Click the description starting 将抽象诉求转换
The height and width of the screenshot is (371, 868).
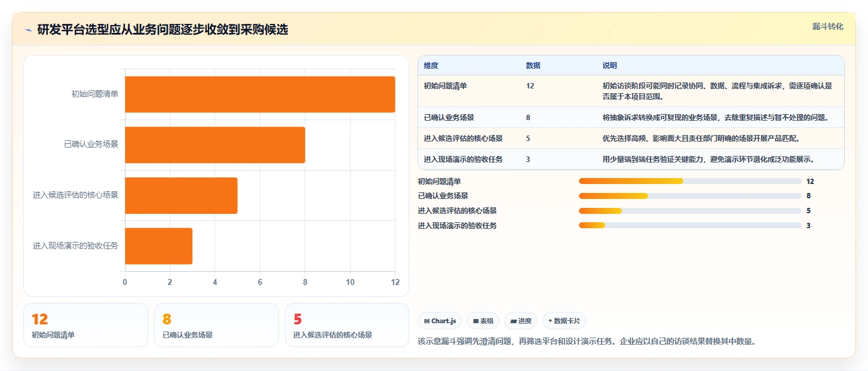click(715, 118)
